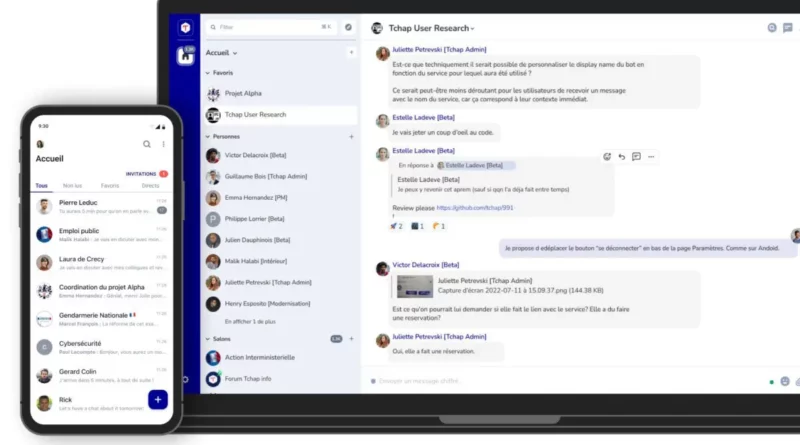The height and width of the screenshot is (445, 800).
Task: Open Coordination du projet Alpha on phone
Action: pos(102,291)
